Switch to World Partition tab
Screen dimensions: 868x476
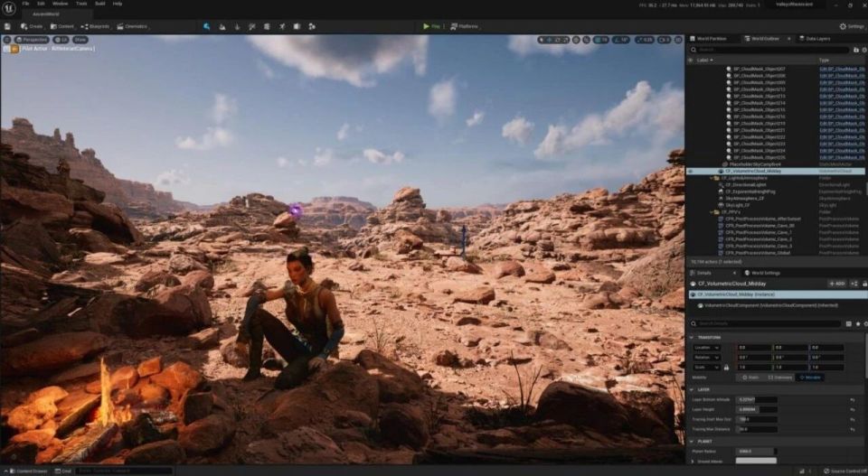click(x=709, y=39)
